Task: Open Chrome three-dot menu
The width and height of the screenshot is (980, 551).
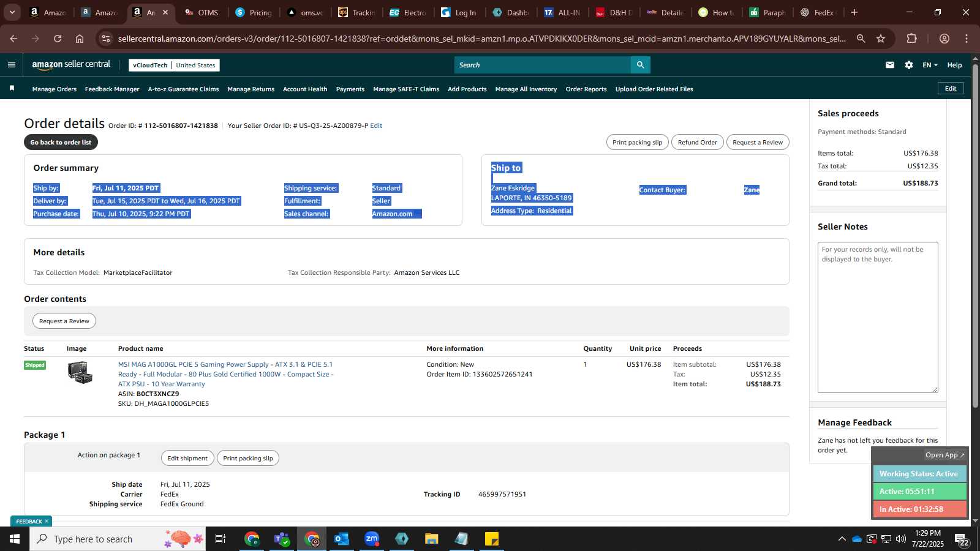Action: click(967, 39)
